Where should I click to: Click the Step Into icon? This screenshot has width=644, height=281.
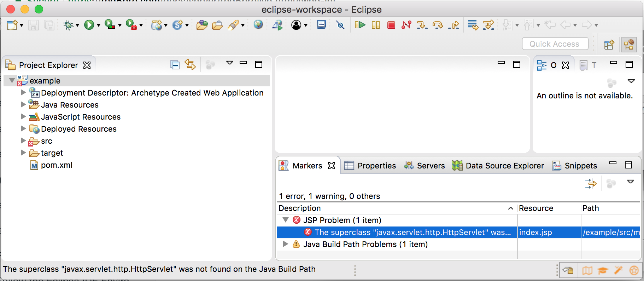422,25
